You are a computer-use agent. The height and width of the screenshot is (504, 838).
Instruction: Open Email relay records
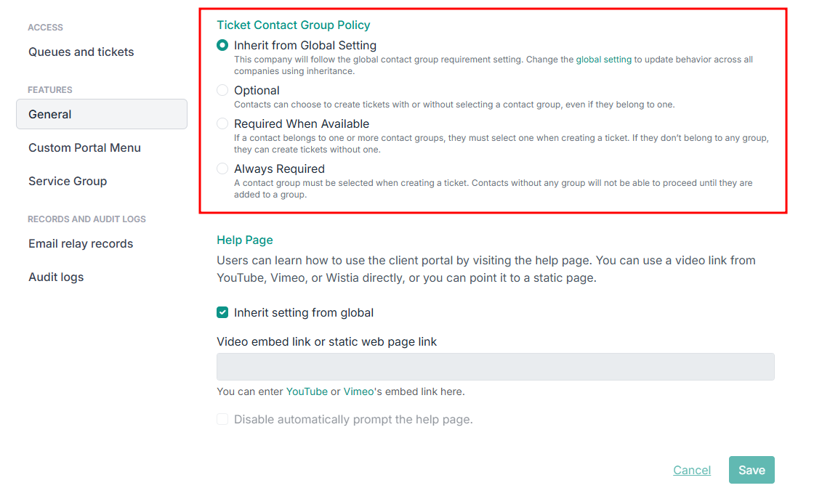click(81, 243)
